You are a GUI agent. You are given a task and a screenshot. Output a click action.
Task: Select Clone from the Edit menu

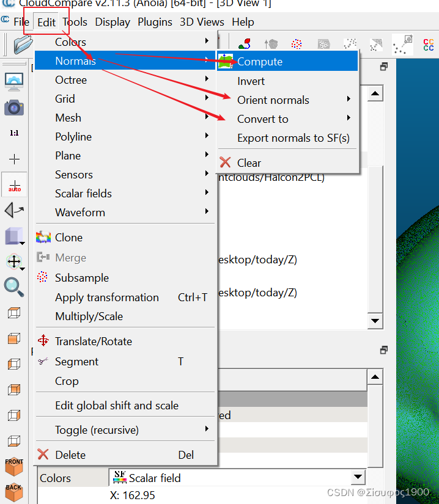pos(125,238)
